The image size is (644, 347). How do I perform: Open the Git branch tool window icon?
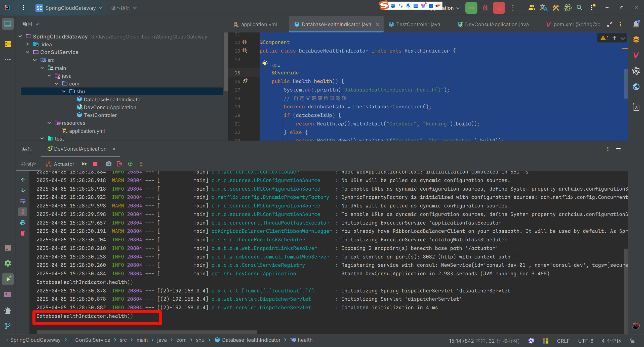(x=8, y=326)
